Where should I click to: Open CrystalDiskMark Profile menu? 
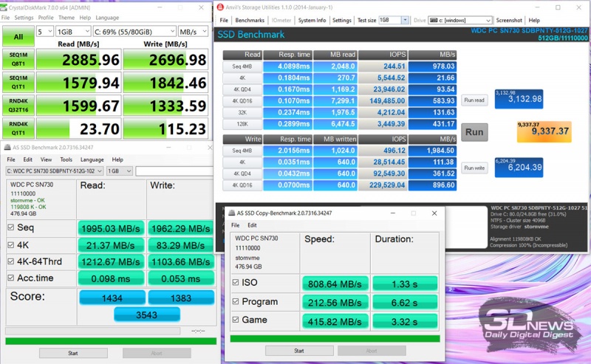coord(46,18)
